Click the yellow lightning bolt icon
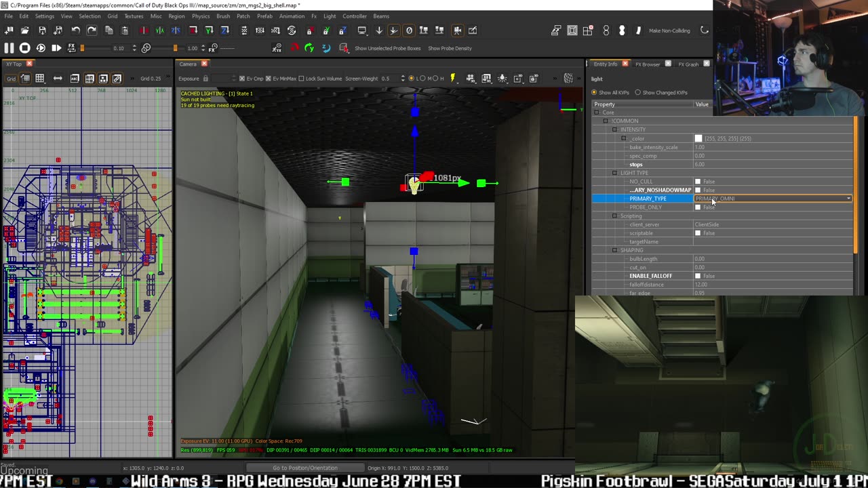This screenshot has width=868, height=488. (x=452, y=79)
